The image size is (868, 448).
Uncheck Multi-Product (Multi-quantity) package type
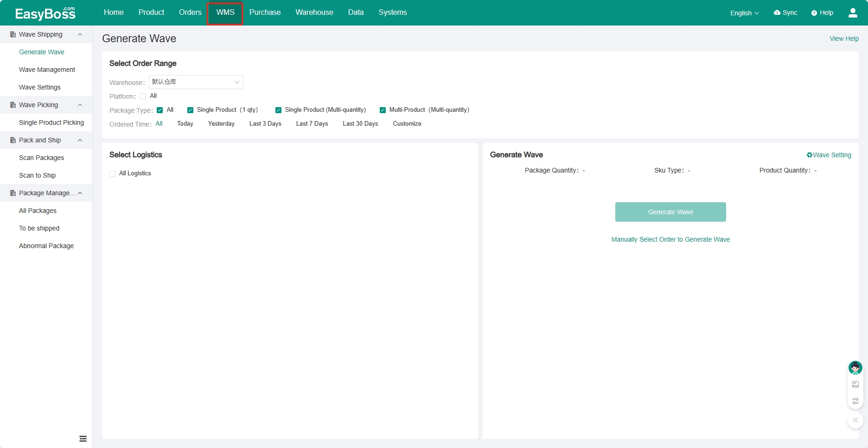tap(383, 110)
